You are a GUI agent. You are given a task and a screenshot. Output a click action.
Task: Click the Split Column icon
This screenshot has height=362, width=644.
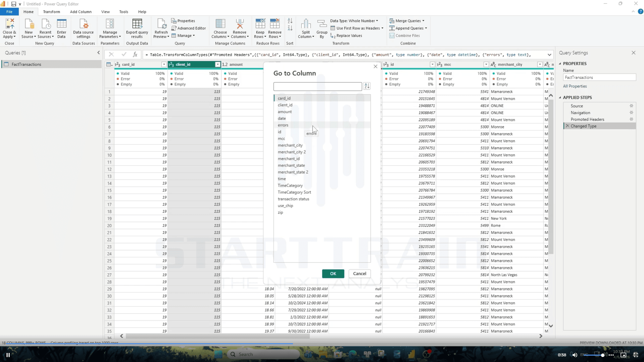pos(306,24)
